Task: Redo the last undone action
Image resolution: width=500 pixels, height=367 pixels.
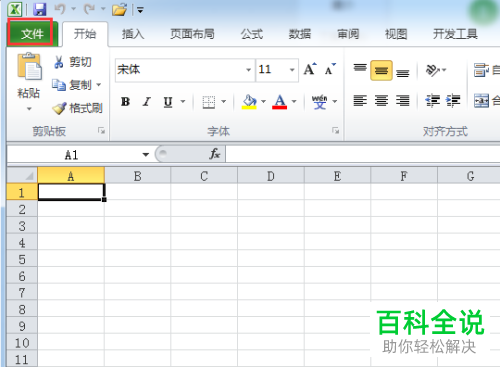Action: point(89,9)
